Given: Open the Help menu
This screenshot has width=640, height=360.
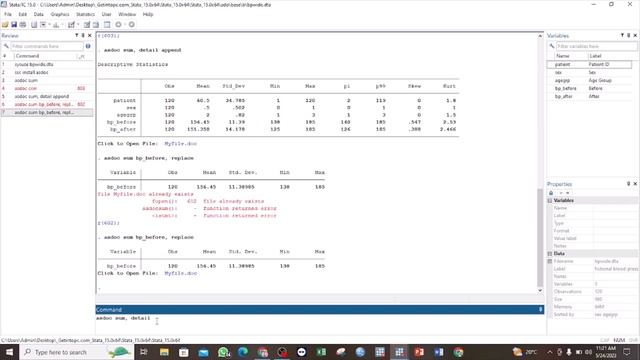Looking at the screenshot, I should (148, 14).
